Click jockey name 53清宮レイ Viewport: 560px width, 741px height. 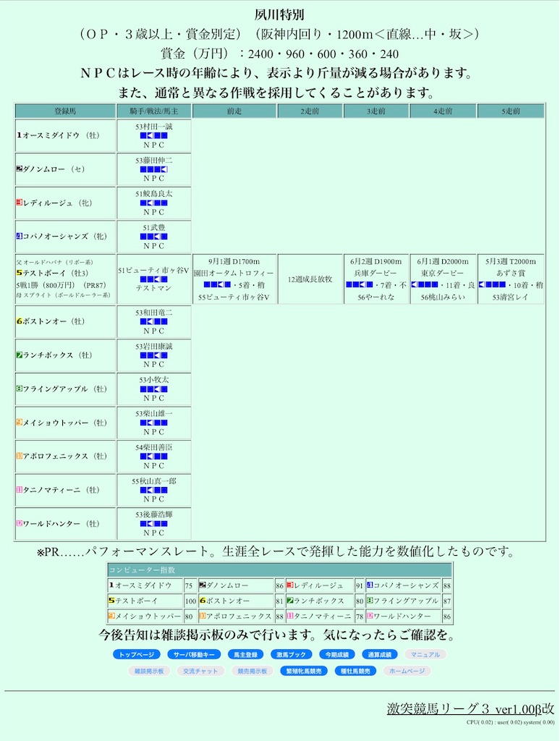(x=510, y=297)
